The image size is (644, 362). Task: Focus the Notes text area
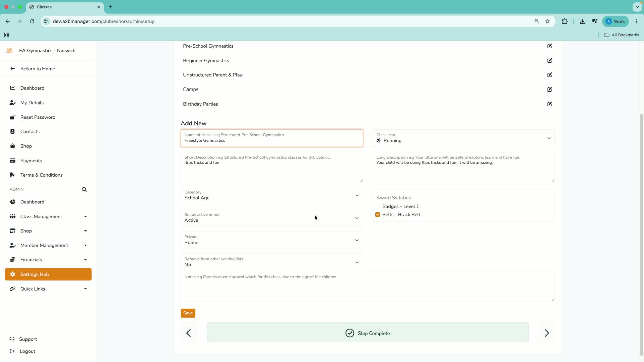pyautogui.click(x=368, y=287)
